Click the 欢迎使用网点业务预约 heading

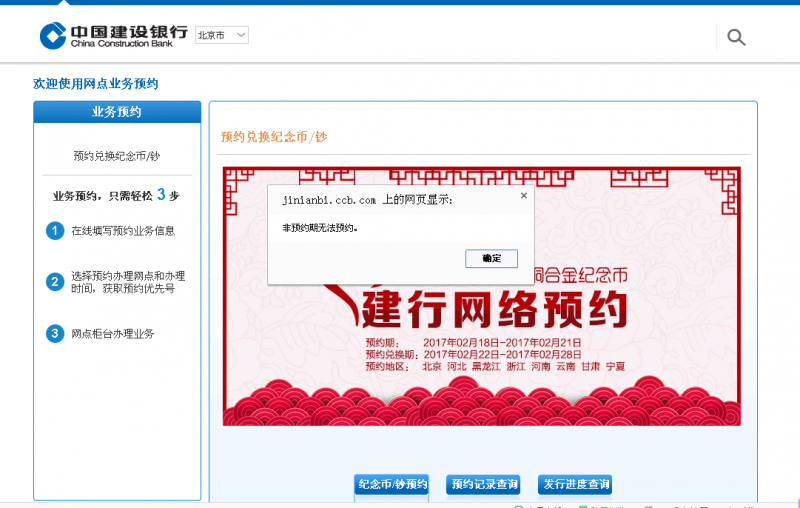point(96,84)
